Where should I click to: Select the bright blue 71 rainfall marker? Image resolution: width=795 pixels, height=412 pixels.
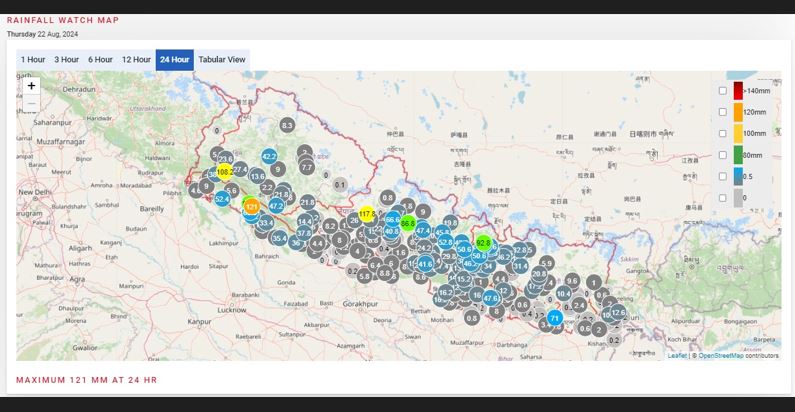tap(555, 318)
